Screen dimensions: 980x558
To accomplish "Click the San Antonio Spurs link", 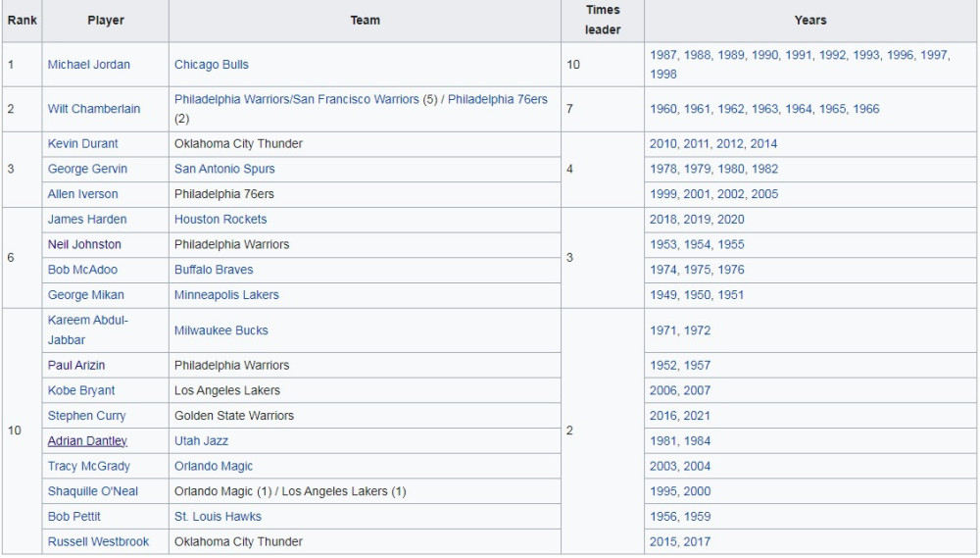I will pyautogui.click(x=224, y=170).
